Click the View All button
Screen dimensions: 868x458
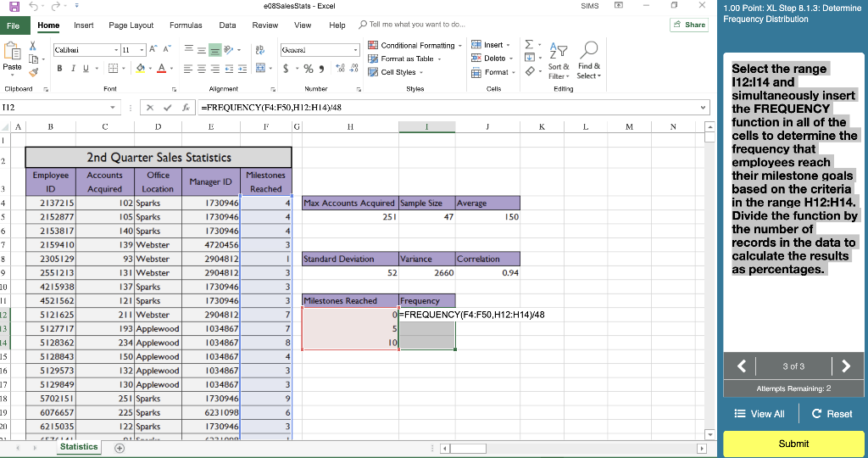click(759, 414)
